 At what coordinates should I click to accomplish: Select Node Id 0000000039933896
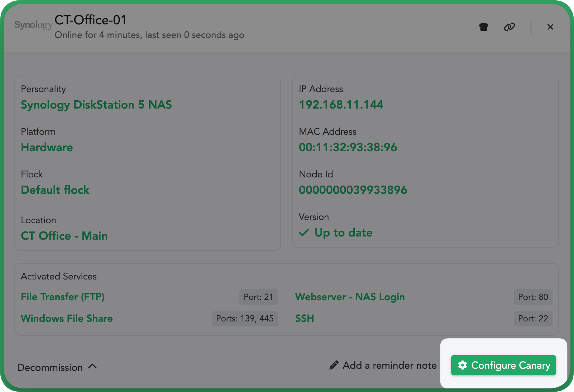(353, 190)
